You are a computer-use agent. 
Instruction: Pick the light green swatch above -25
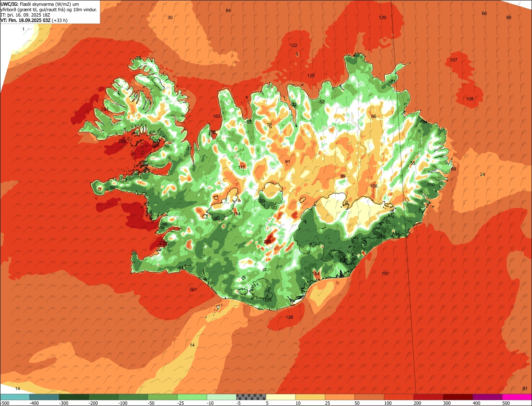click(192, 397)
